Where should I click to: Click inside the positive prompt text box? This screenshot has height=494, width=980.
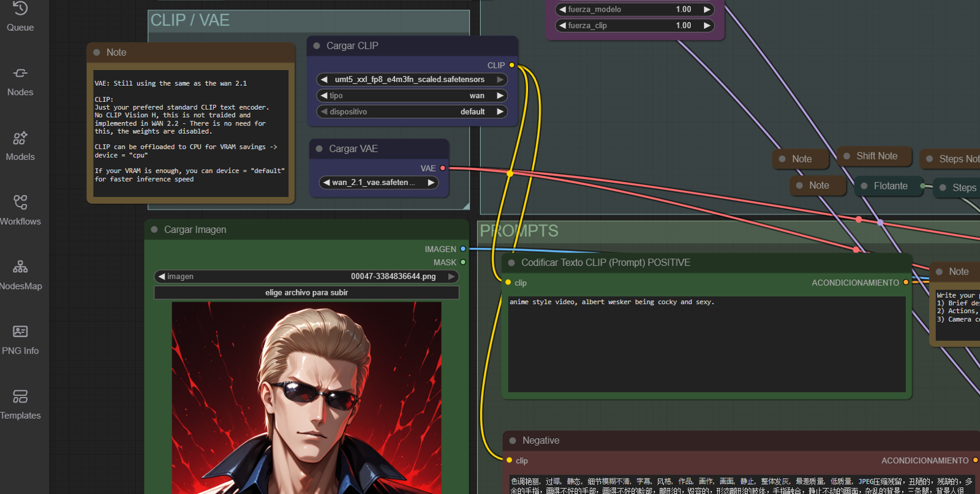point(707,344)
